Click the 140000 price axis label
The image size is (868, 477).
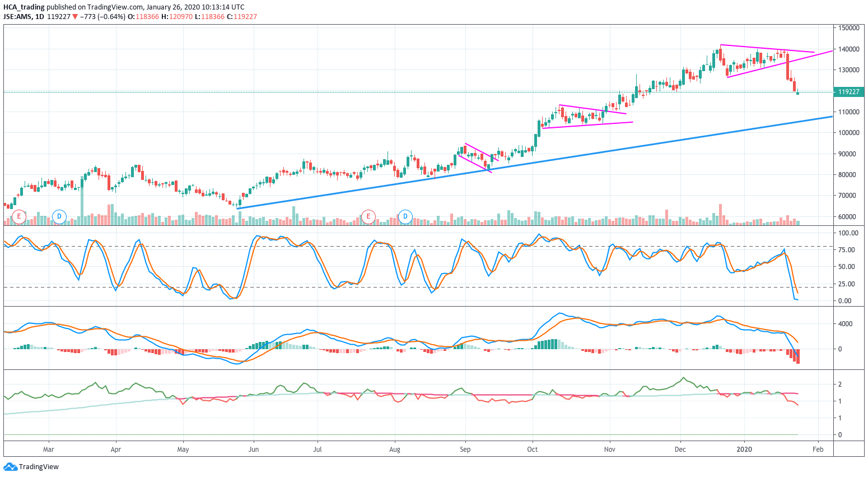click(849, 49)
